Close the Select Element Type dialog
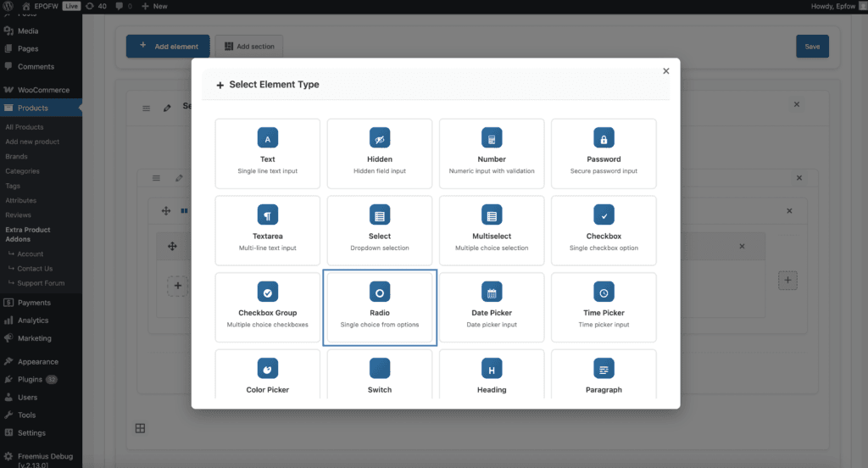 coord(665,71)
